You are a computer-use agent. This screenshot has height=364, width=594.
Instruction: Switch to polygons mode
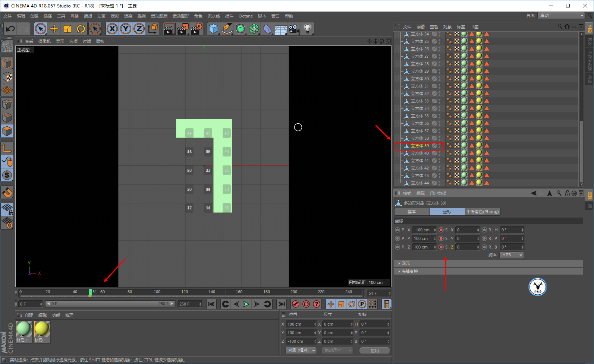[7, 131]
